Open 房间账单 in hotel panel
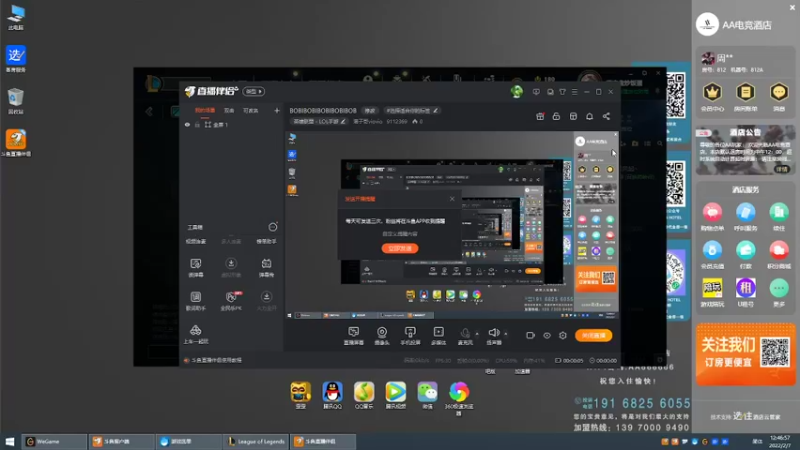800x450 pixels. point(745,96)
